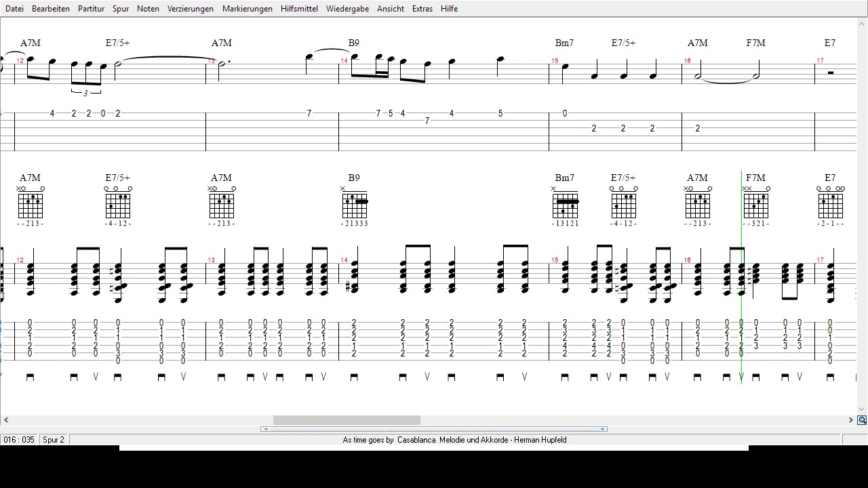Open the Extras menu
Viewport: 868px width, 488px height.
tap(422, 9)
